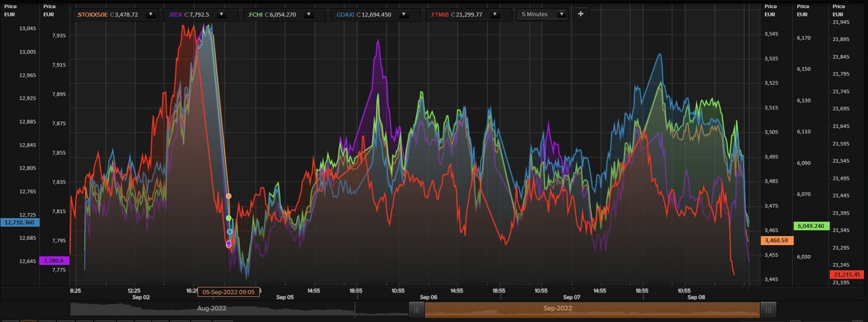The image size is (868, 322).
Task: Open the .FTMIB series dropdown arrow
Action: pos(495,14)
